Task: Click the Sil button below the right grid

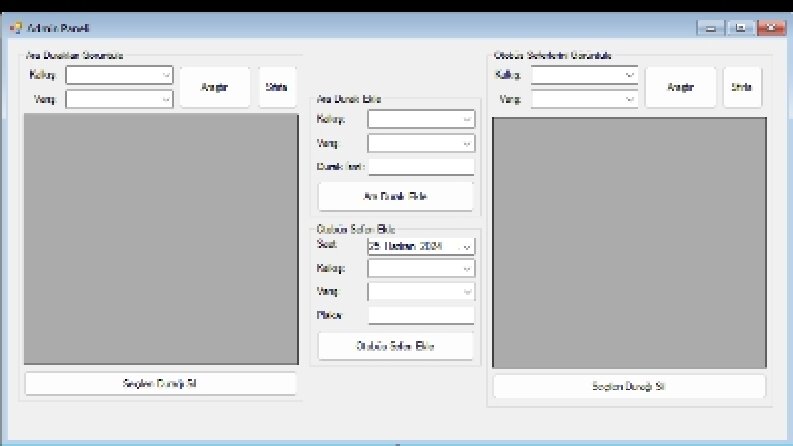Action: tap(629, 387)
